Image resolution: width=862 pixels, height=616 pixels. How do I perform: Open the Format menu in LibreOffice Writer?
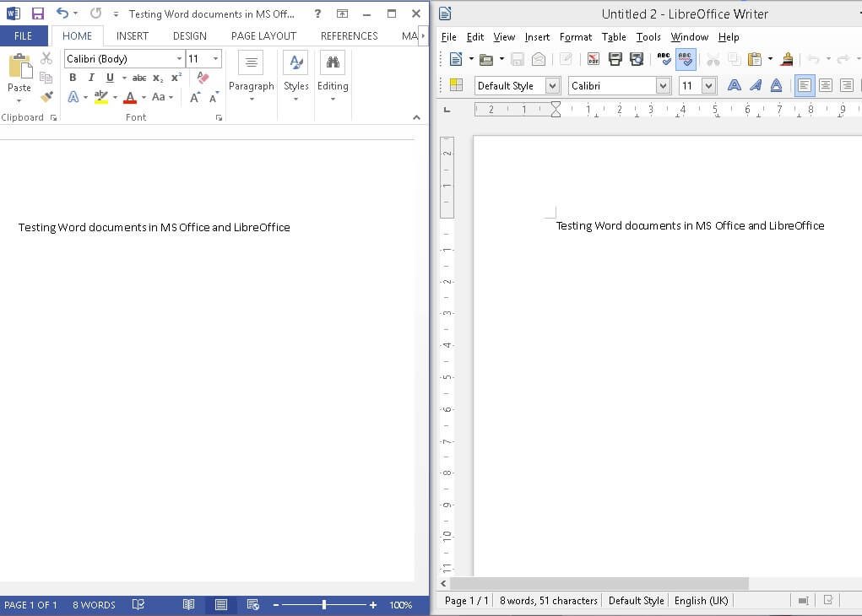point(576,37)
